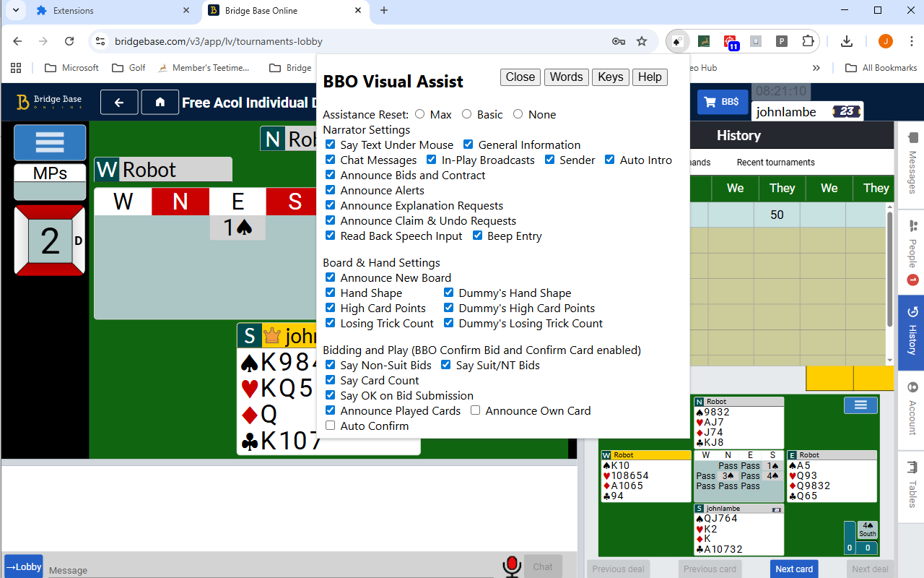This screenshot has width=924, height=578.
Task: Click the Previous deal button
Action: coord(619,569)
